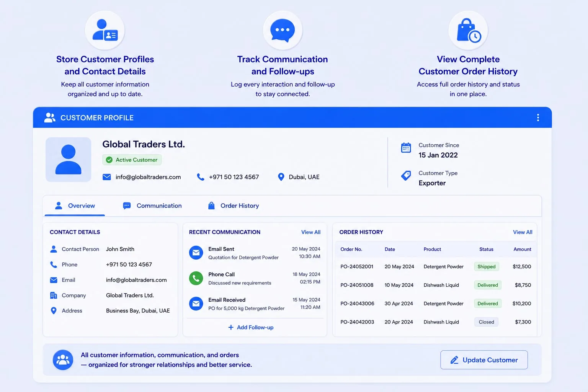
Task: Click the Delivered badge for PO-24051008
Action: click(487, 285)
